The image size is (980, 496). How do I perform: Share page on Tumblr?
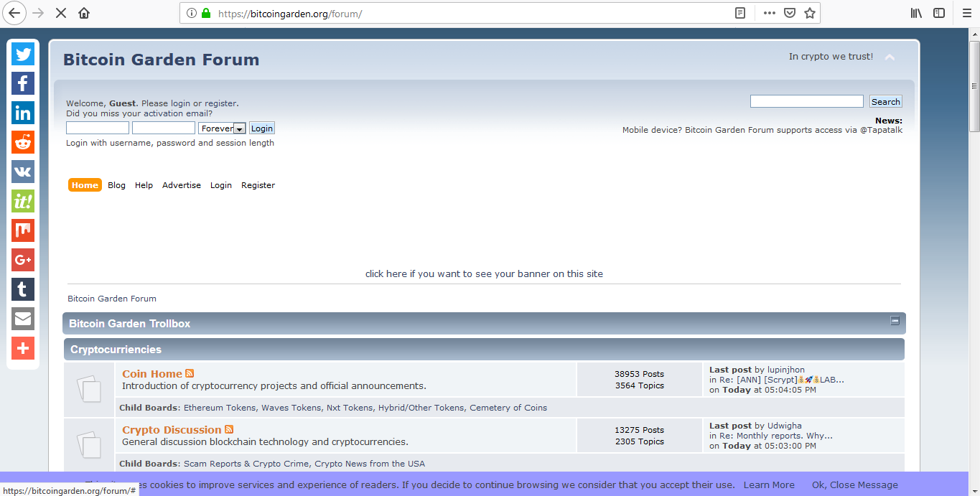pyautogui.click(x=23, y=289)
